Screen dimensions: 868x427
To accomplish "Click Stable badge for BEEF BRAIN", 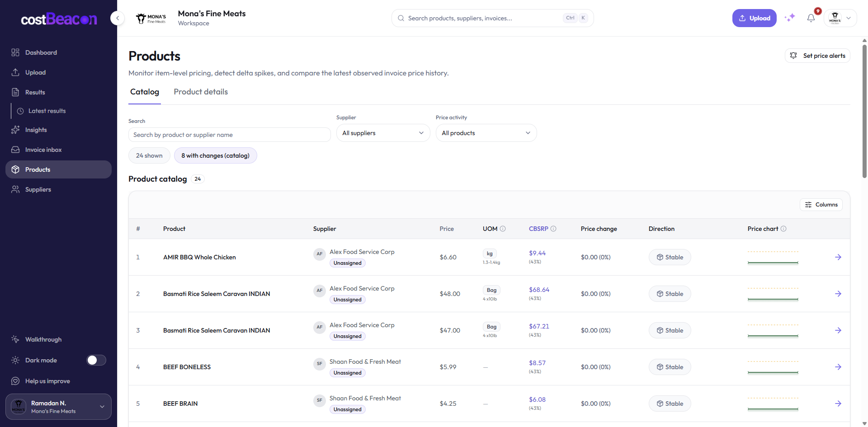I will coord(670,404).
